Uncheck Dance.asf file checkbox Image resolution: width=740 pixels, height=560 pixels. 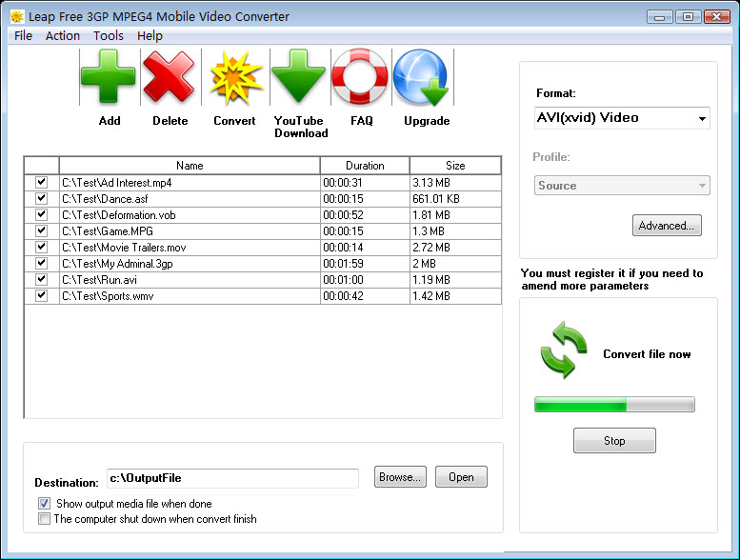(x=42, y=198)
